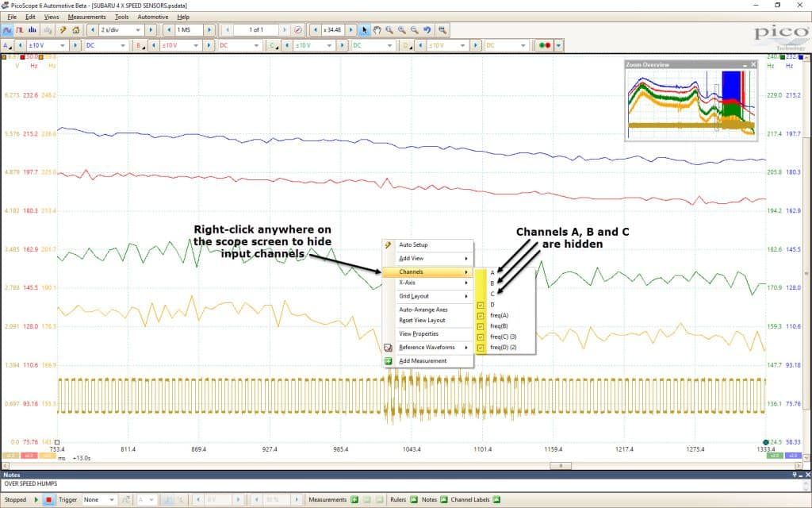Open the Tools menu
The height and width of the screenshot is (508, 812).
coord(121,17)
